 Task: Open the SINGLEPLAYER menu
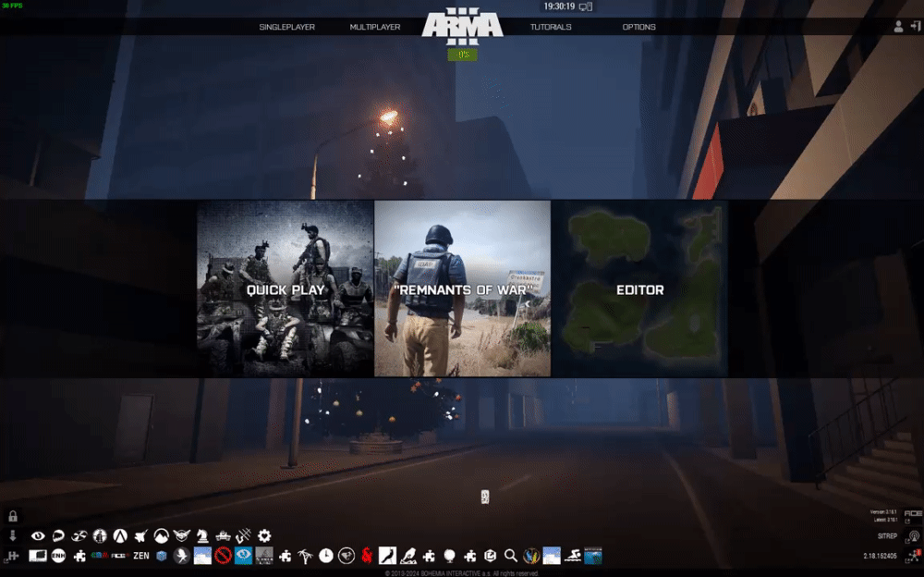287,27
